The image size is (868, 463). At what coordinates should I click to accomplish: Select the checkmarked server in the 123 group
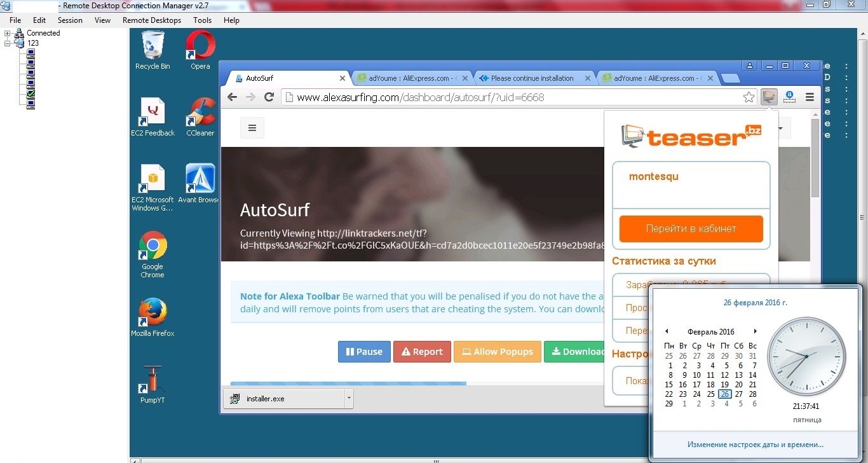coord(31,94)
